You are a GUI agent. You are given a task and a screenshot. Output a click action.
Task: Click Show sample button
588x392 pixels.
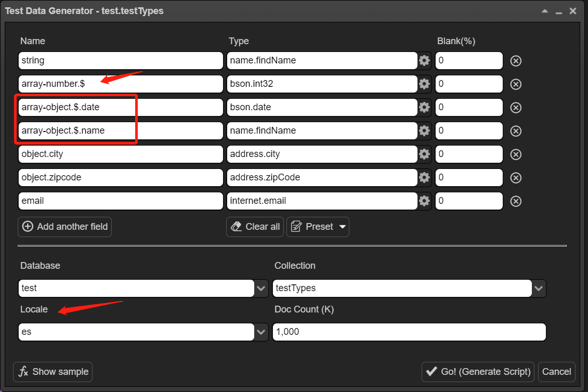pos(53,372)
